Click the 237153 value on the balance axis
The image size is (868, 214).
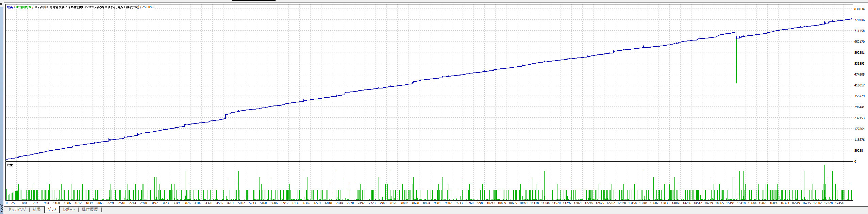point(859,118)
